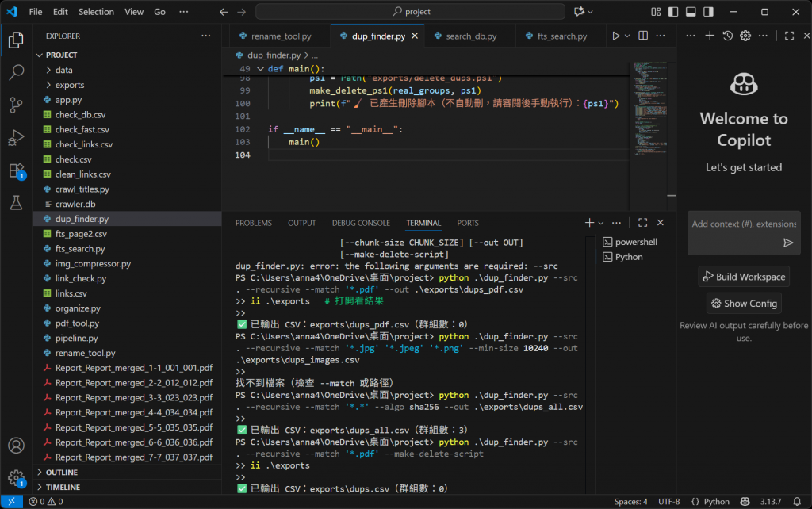Open the Source Control view

(x=16, y=105)
